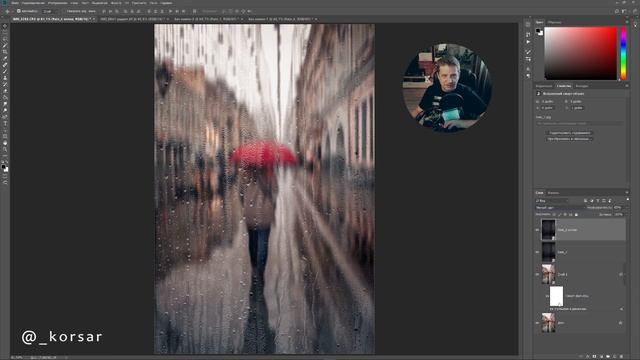Image resolution: width=640 pixels, height=360 pixels.
Task: Toggle the motion blur filter eye
Action: [x=551, y=309]
